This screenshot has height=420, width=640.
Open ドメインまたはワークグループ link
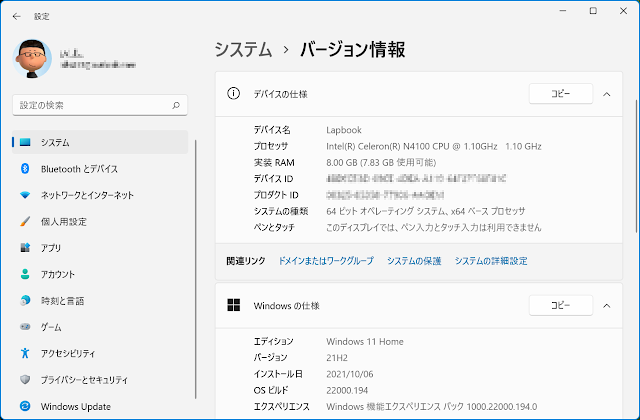click(326, 261)
